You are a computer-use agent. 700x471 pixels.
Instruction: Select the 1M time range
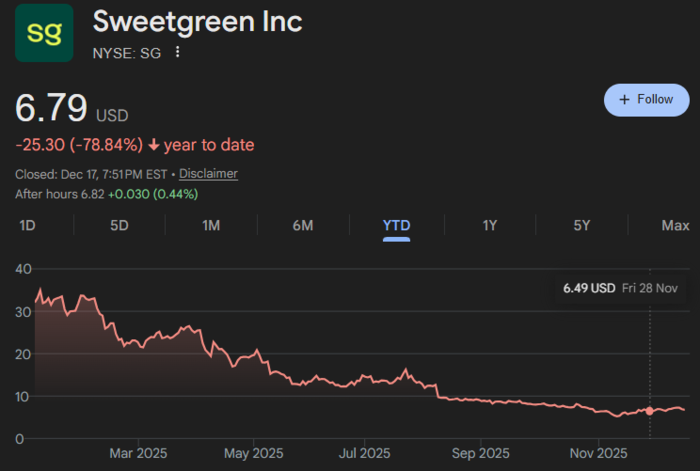[x=211, y=225]
